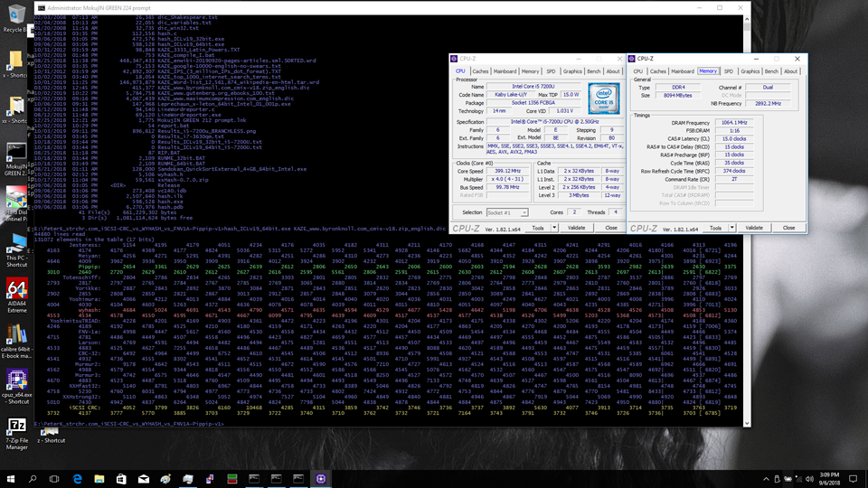Select the Graphics tab in right CPU-Z window
Viewport: 868px width, 488px height.
(750, 71)
